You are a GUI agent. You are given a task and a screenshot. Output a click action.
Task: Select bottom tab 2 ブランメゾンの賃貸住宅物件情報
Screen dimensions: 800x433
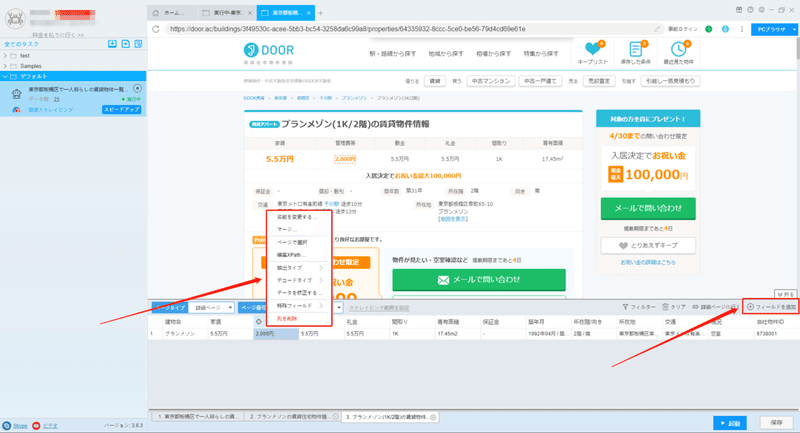[292, 417]
